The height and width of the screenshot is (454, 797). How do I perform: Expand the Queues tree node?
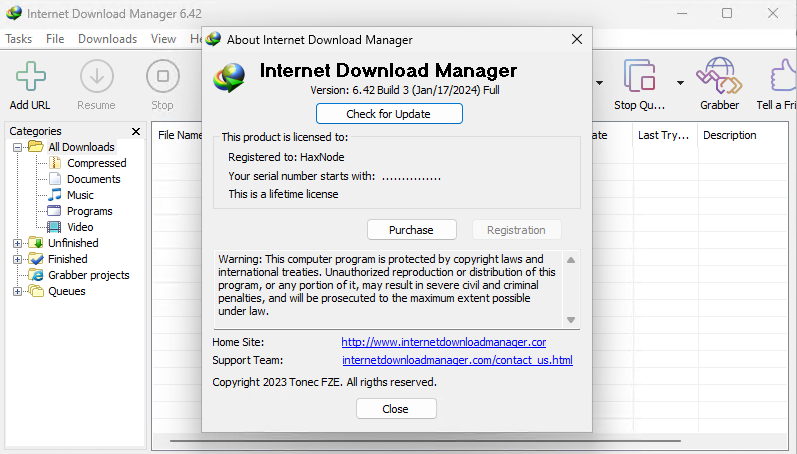pyautogui.click(x=17, y=291)
